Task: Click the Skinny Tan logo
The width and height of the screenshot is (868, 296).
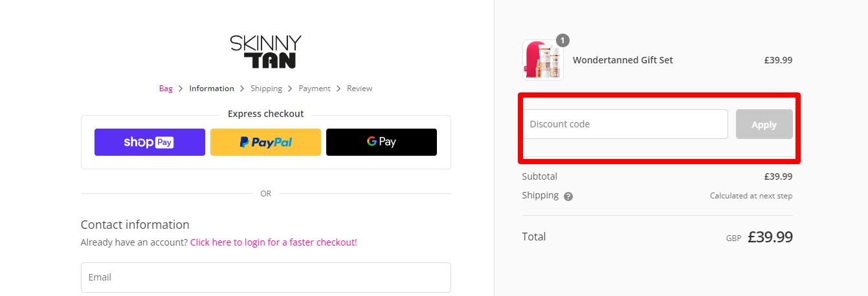Action: [x=265, y=52]
